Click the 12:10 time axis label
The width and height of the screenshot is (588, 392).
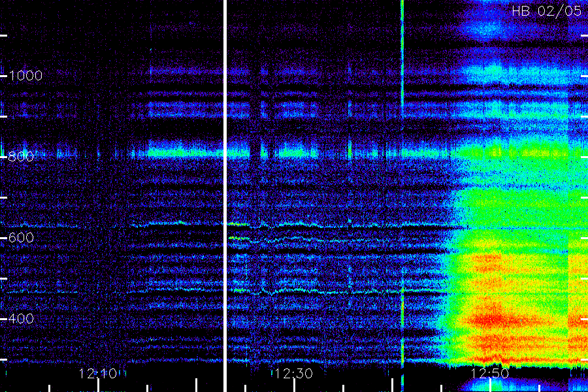click(98, 374)
